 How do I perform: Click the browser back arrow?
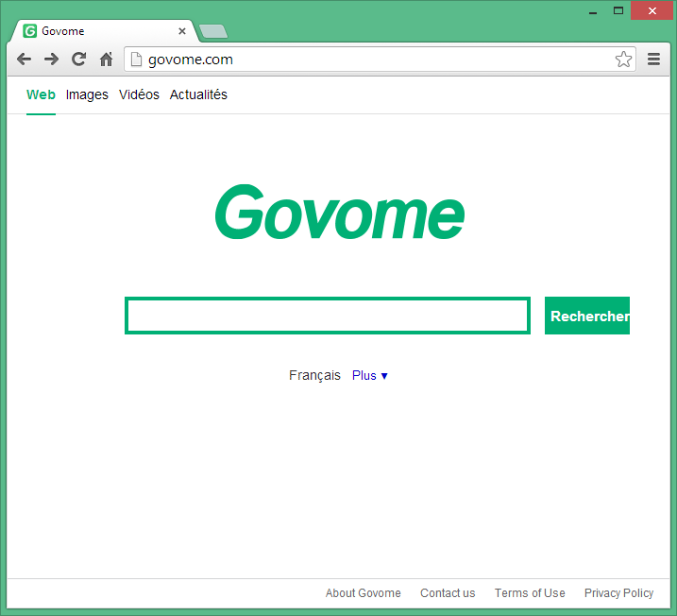pos(25,60)
